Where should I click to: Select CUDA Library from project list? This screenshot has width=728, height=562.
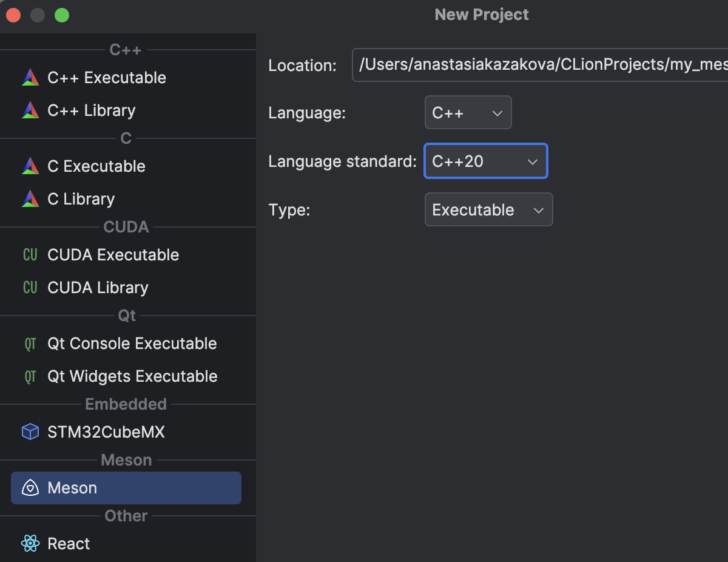click(x=98, y=288)
